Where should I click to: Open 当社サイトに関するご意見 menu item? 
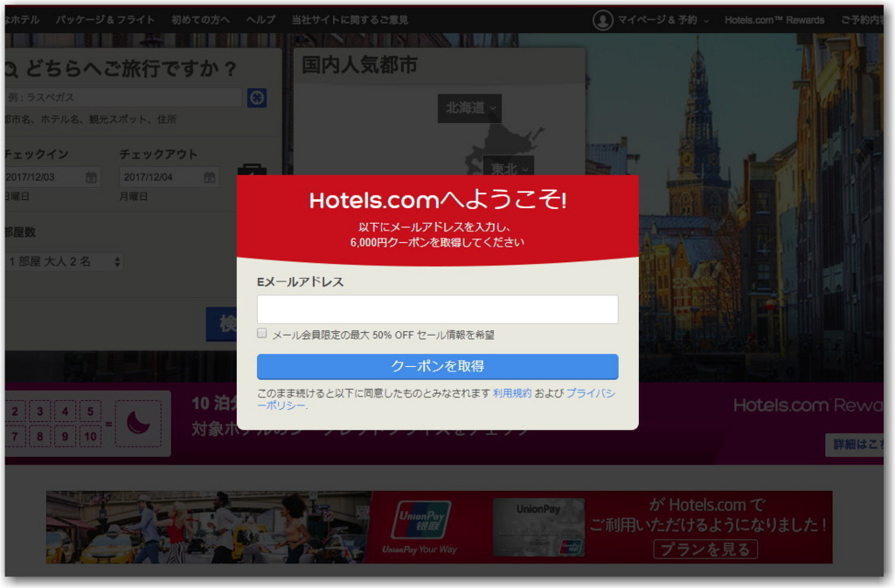point(350,20)
